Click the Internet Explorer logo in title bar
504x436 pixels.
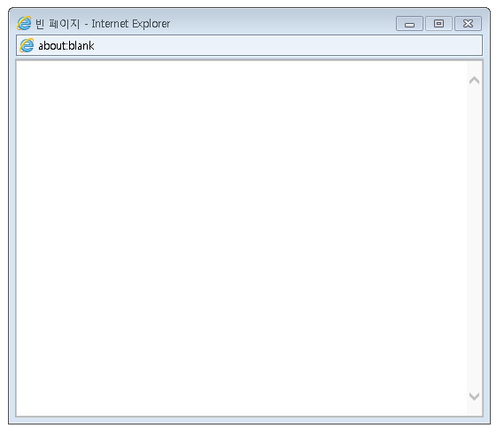click(x=24, y=23)
